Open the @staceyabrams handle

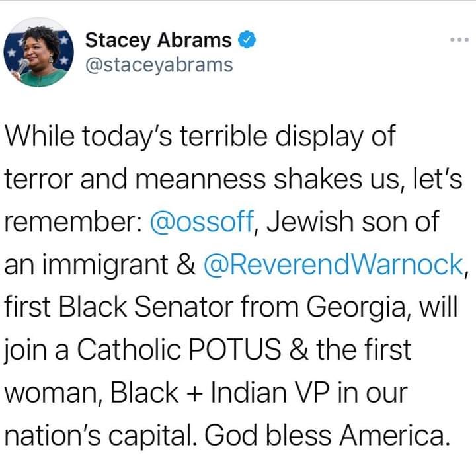pos(159,64)
